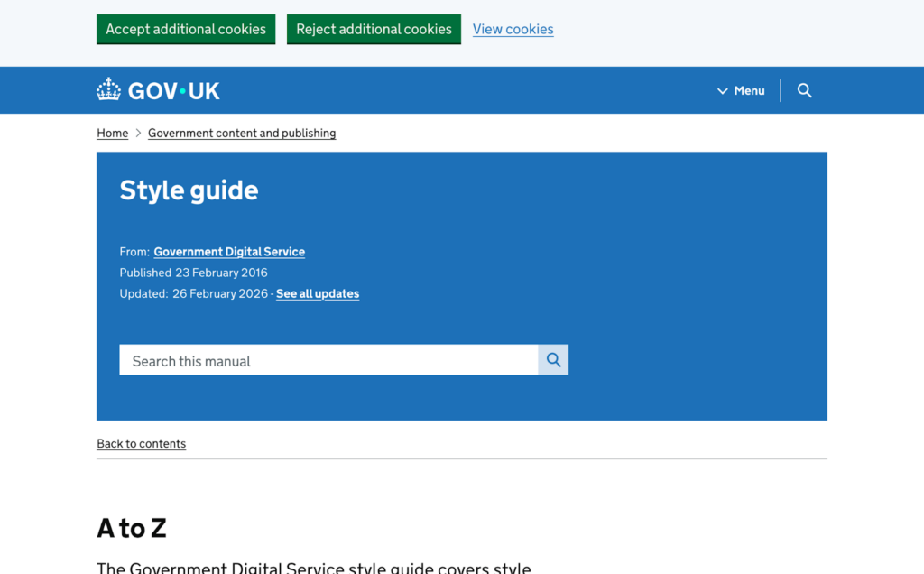Click the crown emblem next to GOV.UK text
The image size is (924, 574).
pyautogui.click(x=108, y=89)
